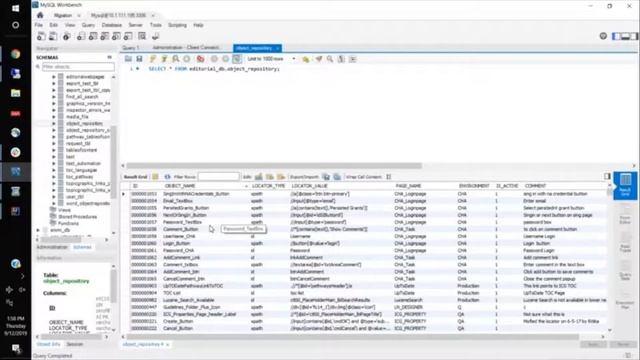Close the object_repository editor tab
The width and height of the screenshot is (640, 360).
[x=278, y=48]
